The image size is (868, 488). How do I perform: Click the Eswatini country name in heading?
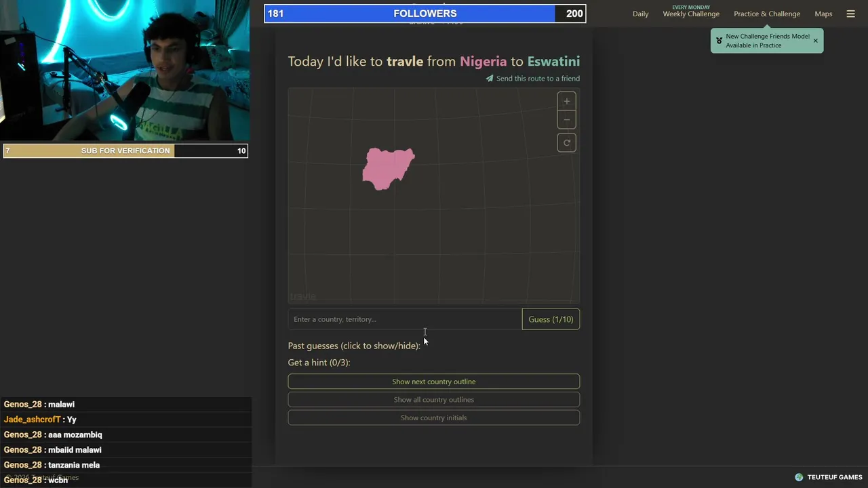point(553,62)
